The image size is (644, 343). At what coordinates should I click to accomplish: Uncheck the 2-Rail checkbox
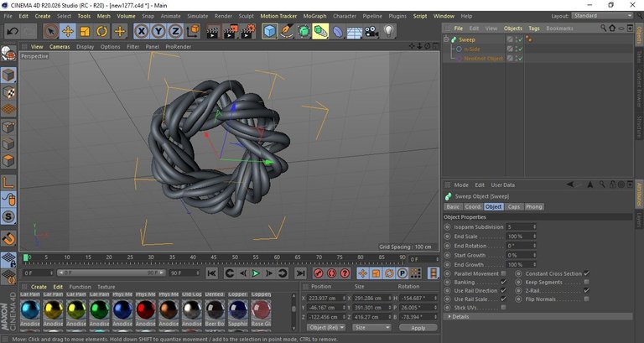point(586,290)
